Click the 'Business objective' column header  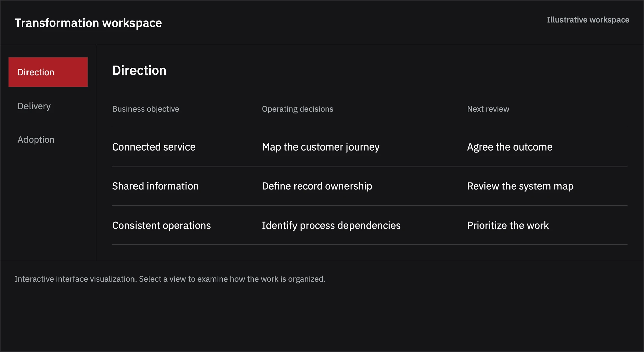tap(146, 109)
